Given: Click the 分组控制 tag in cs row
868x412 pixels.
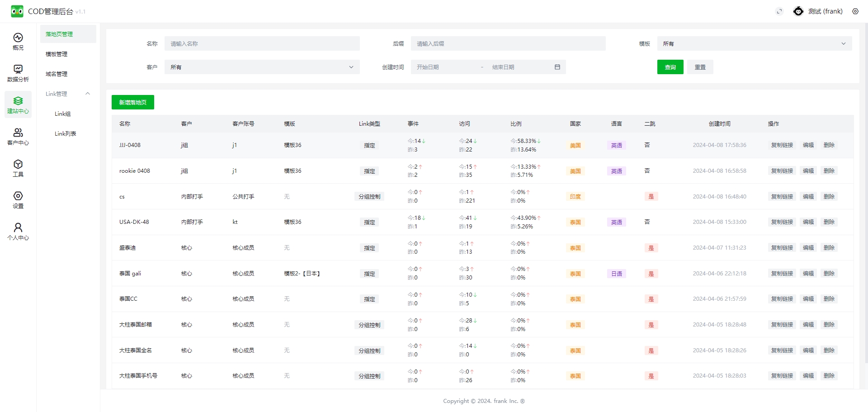Looking at the screenshot, I should pyautogui.click(x=369, y=197).
